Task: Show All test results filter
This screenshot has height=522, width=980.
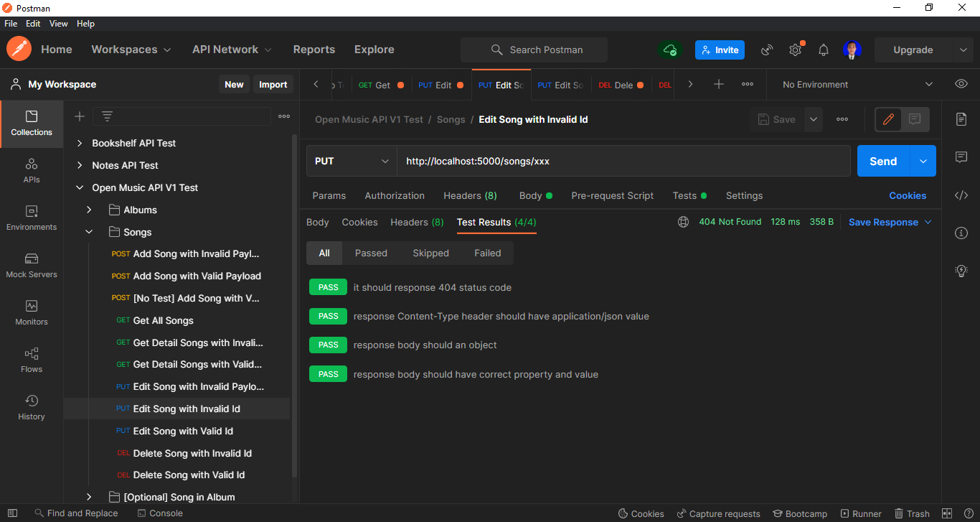Action: (x=324, y=253)
